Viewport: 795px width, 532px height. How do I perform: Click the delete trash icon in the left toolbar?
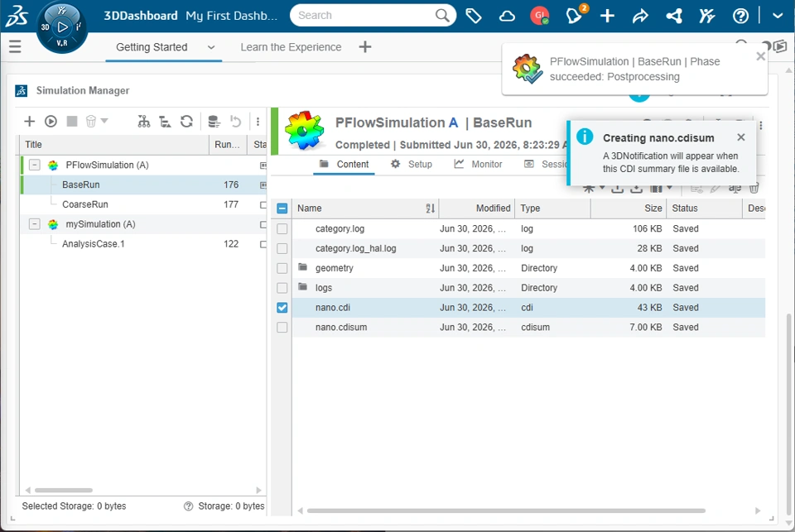[91, 121]
